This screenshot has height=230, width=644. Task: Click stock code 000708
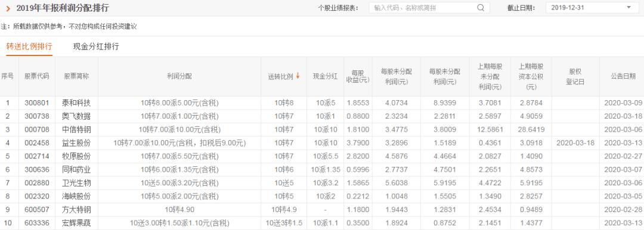point(37,130)
